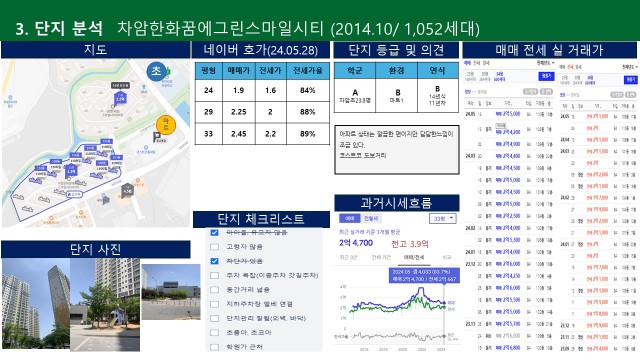Check the 주차 복잡 checkbox
The image size is (640, 360).
(214, 276)
